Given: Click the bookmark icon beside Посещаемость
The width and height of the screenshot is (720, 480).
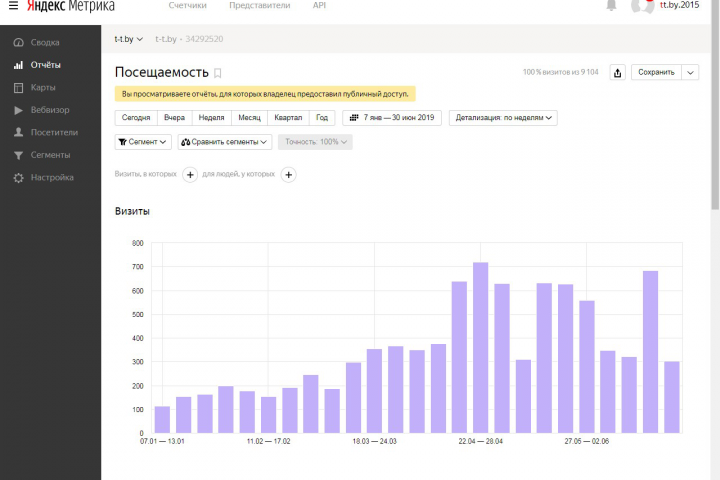Looking at the screenshot, I should pyautogui.click(x=218, y=73).
